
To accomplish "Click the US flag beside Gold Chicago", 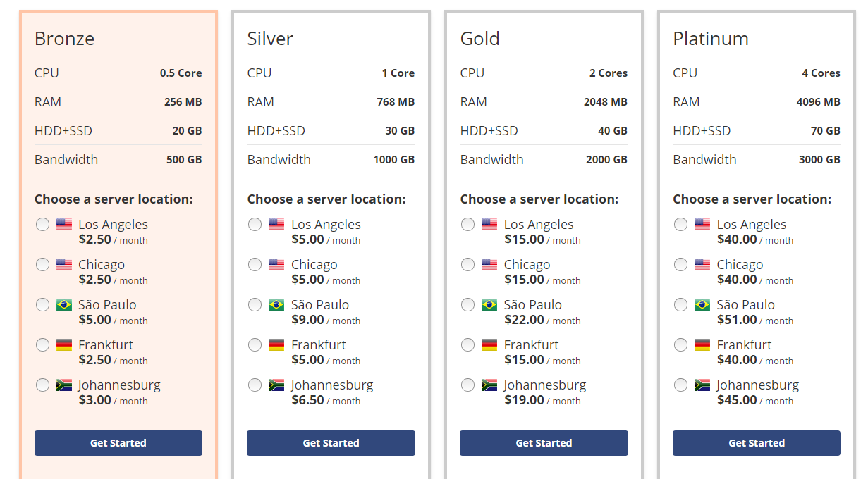I will [x=489, y=265].
